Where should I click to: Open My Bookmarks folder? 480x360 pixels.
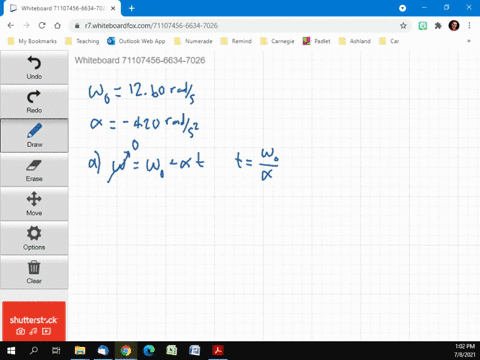click(33, 41)
